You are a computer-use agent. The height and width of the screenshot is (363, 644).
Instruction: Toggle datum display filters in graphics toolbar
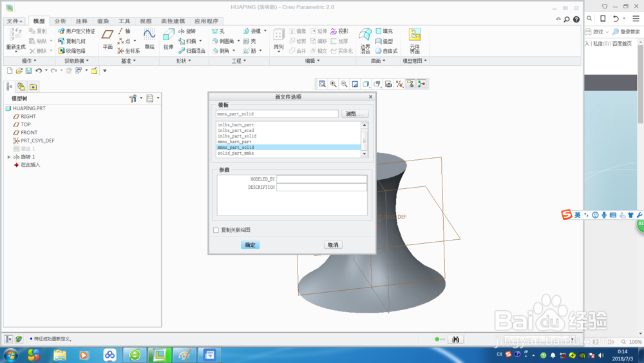[x=399, y=84]
